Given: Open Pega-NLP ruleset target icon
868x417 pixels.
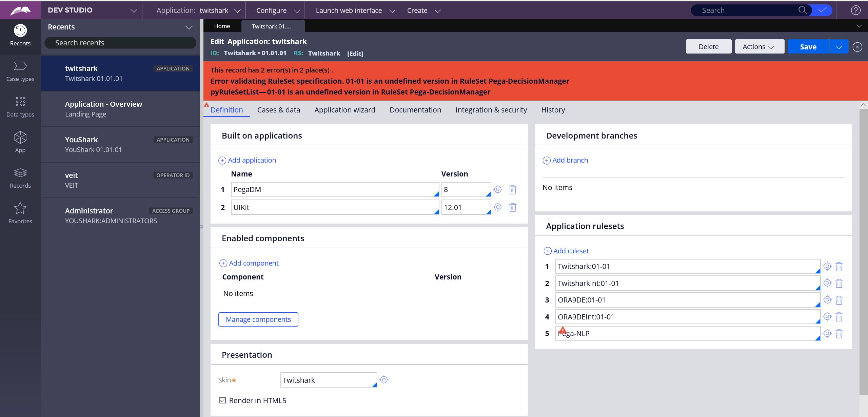Looking at the screenshot, I should coord(827,333).
